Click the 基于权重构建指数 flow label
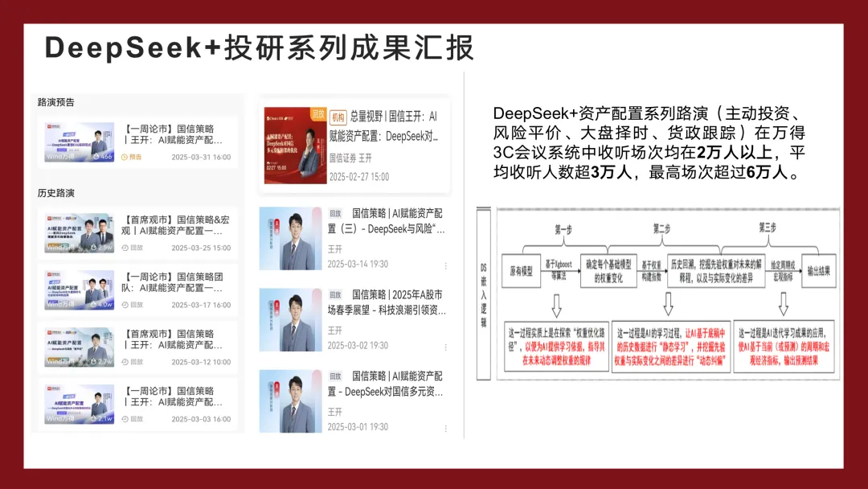The width and height of the screenshot is (868, 489). tap(652, 271)
